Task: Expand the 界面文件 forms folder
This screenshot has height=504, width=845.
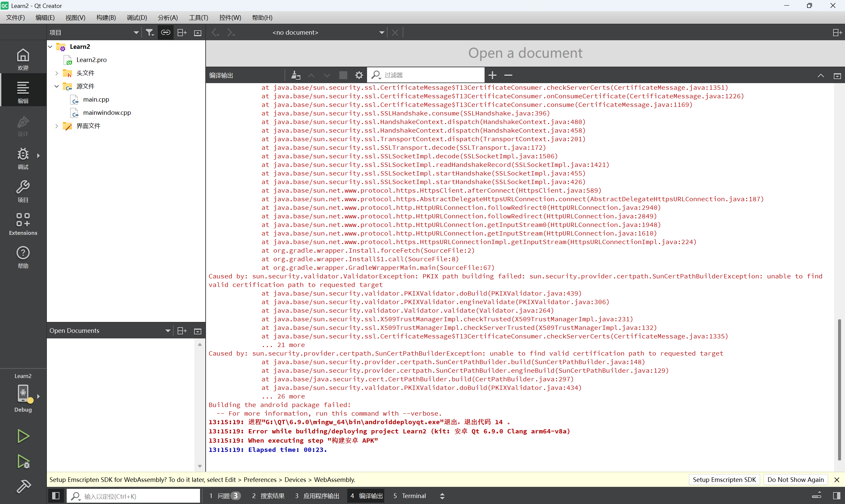Action: [57, 126]
